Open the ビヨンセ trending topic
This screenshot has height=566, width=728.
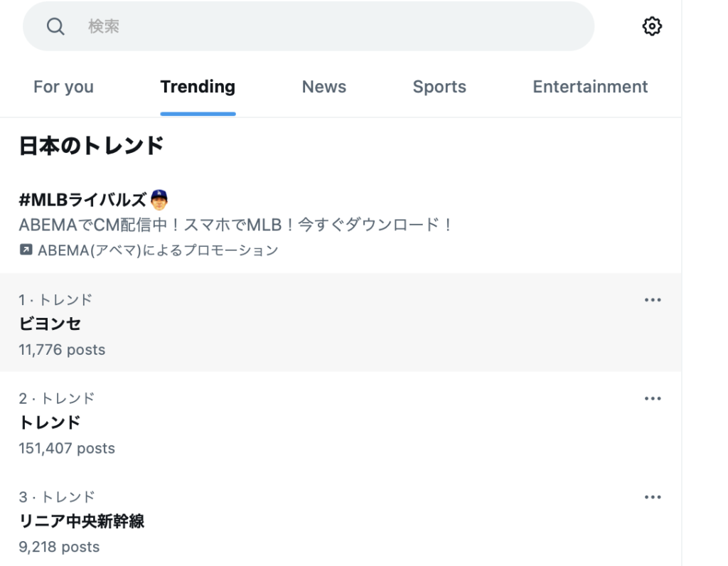50,324
